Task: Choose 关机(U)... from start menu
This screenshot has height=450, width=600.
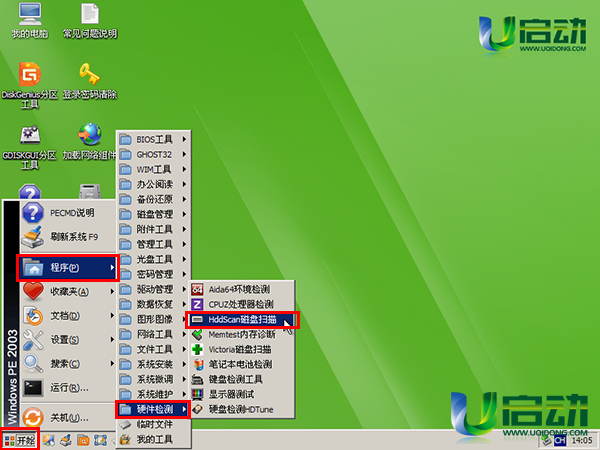Action: point(67,417)
